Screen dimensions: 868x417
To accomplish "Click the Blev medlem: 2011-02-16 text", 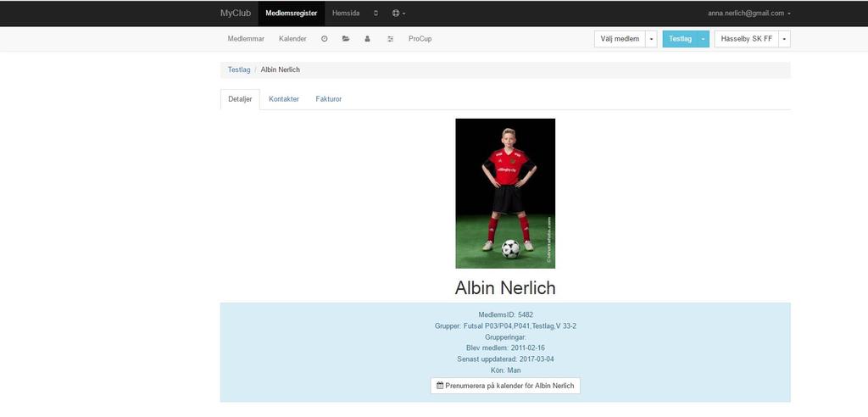I will tap(505, 347).
